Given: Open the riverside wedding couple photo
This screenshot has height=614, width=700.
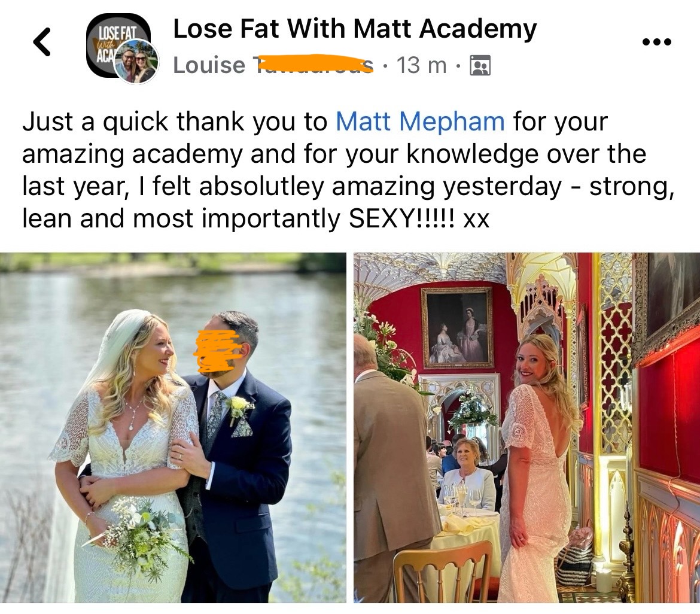Looking at the screenshot, I should click(173, 427).
